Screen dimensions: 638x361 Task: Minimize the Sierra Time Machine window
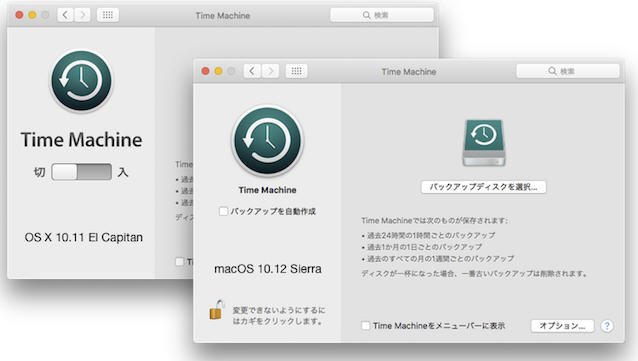(x=218, y=71)
